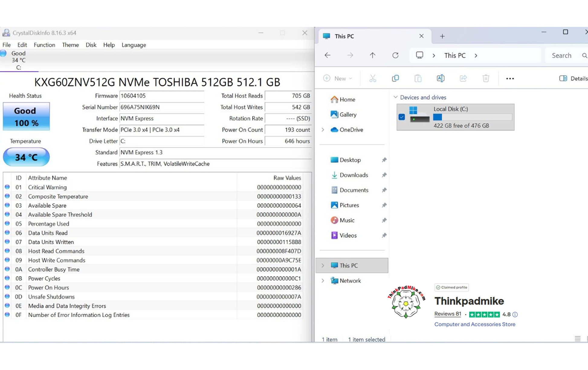This screenshot has height=370, width=588.
Task: Open the New dropdown menu
Action: tap(338, 79)
